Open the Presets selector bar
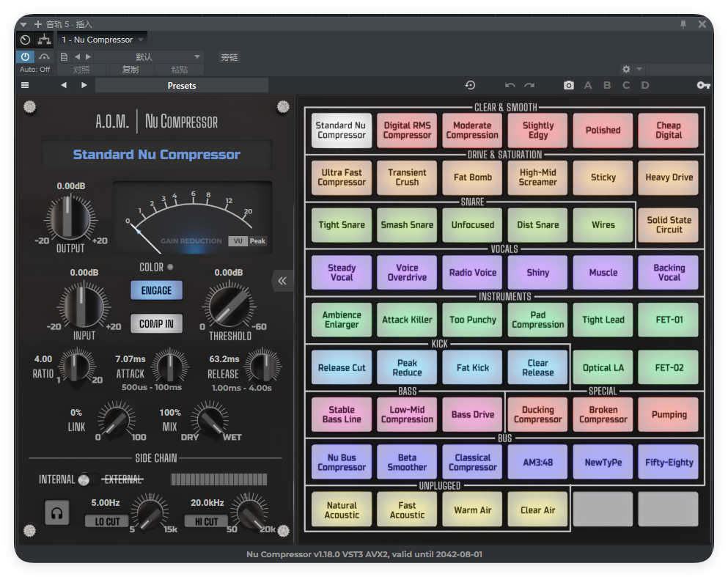 tap(182, 85)
